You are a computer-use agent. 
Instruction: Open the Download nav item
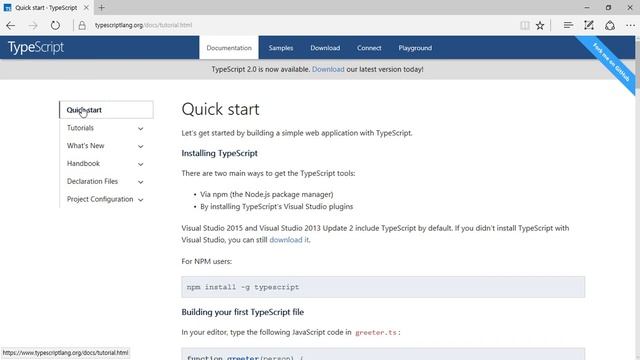(x=325, y=48)
